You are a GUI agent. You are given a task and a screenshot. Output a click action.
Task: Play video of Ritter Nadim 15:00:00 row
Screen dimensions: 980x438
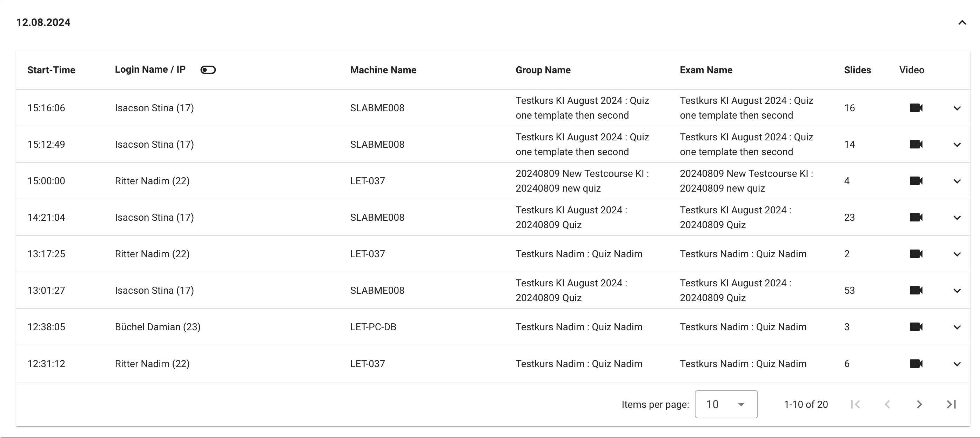[916, 181]
